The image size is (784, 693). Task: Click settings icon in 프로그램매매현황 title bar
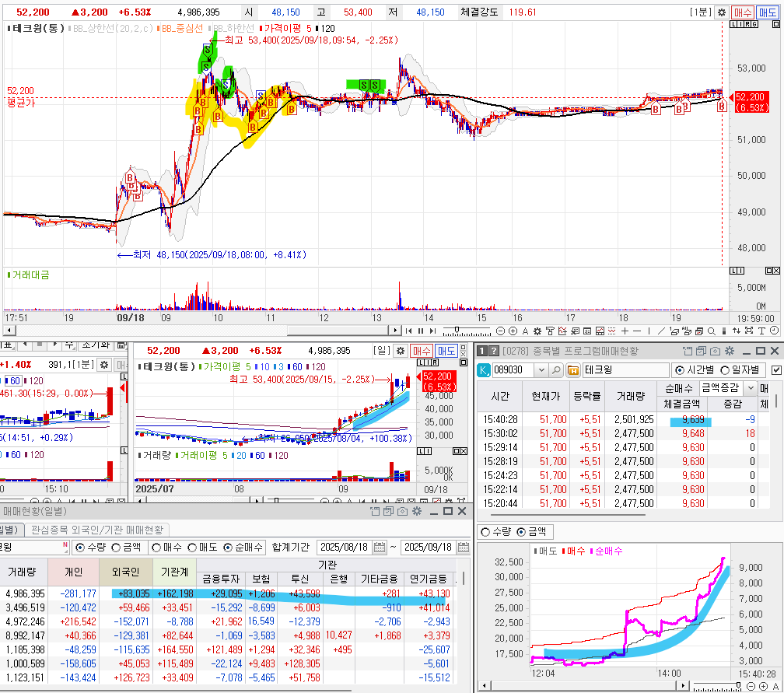click(x=730, y=351)
